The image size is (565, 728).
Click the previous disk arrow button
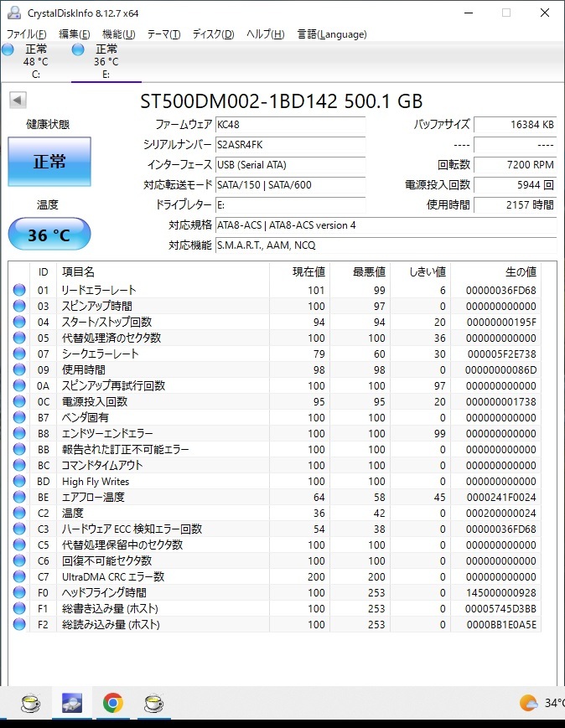(18, 100)
